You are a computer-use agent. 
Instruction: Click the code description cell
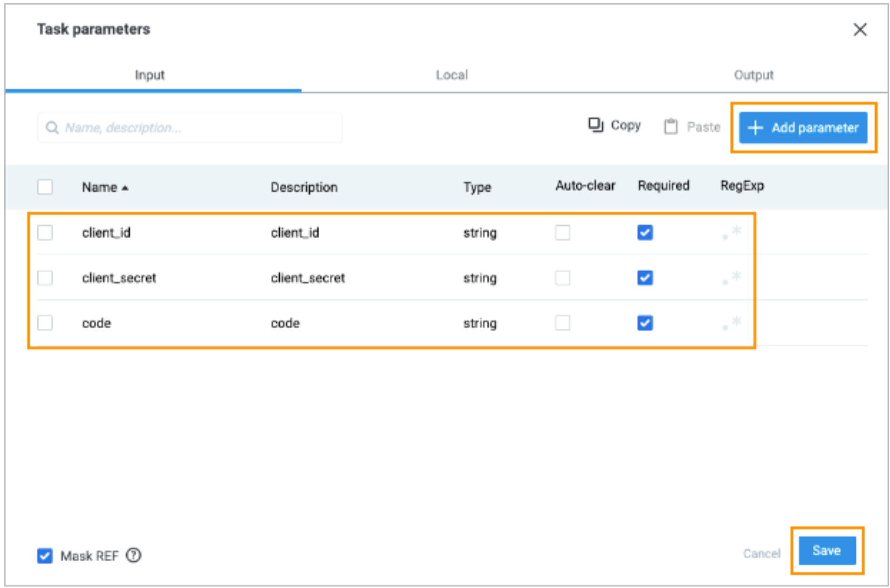[x=285, y=323]
